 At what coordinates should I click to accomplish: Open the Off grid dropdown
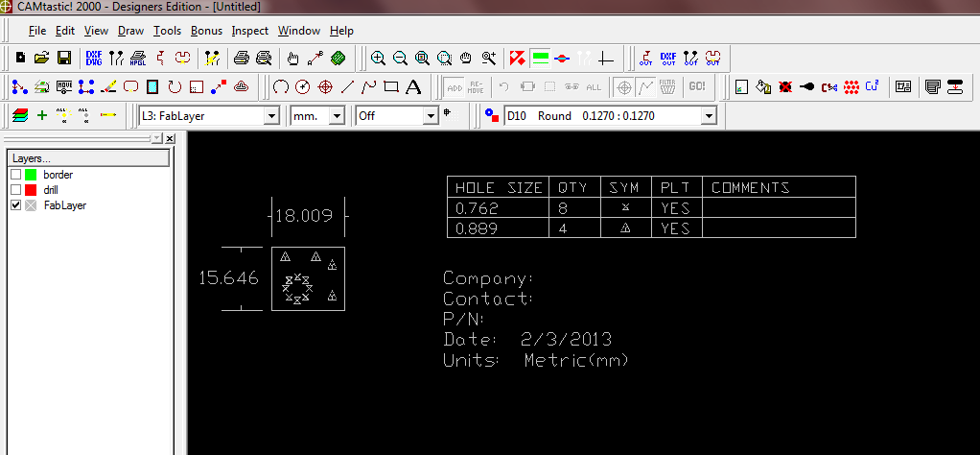432,116
